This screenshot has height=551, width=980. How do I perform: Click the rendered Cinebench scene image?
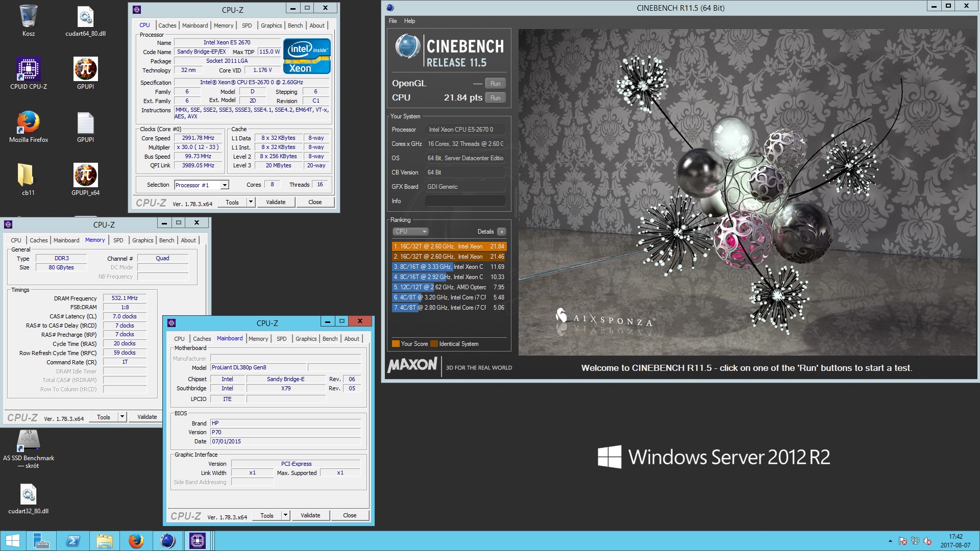tap(747, 192)
